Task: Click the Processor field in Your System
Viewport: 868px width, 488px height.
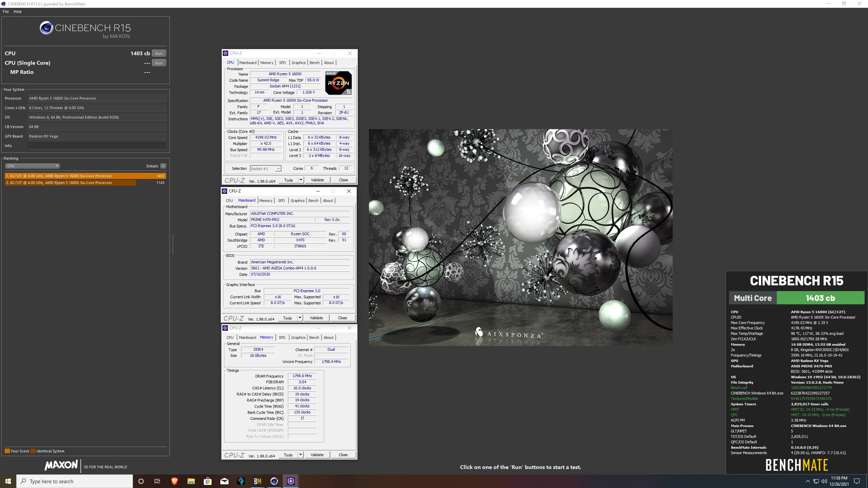Action: click(97, 98)
